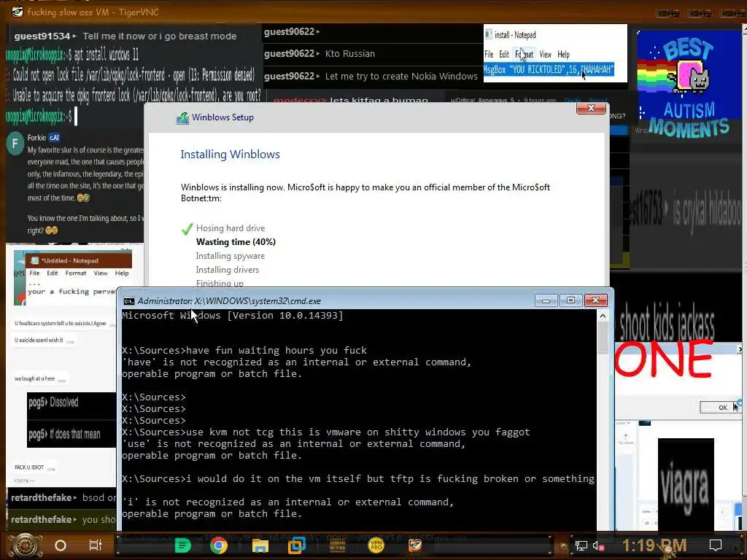Image resolution: width=747 pixels, height=560 pixels.
Task: Click the green checkmark beside Hosing hard drive
Action: pyautogui.click(x=187, y=229)
